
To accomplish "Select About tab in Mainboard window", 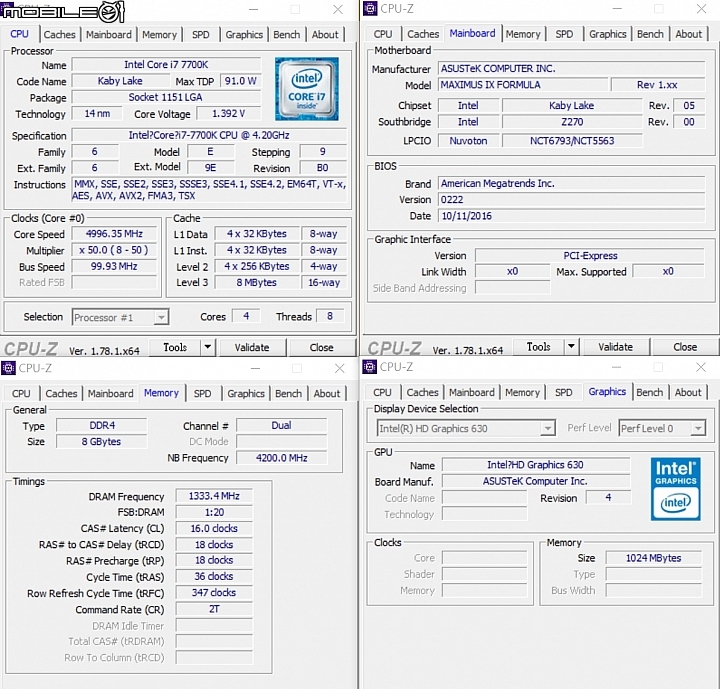I will point(689,34).
